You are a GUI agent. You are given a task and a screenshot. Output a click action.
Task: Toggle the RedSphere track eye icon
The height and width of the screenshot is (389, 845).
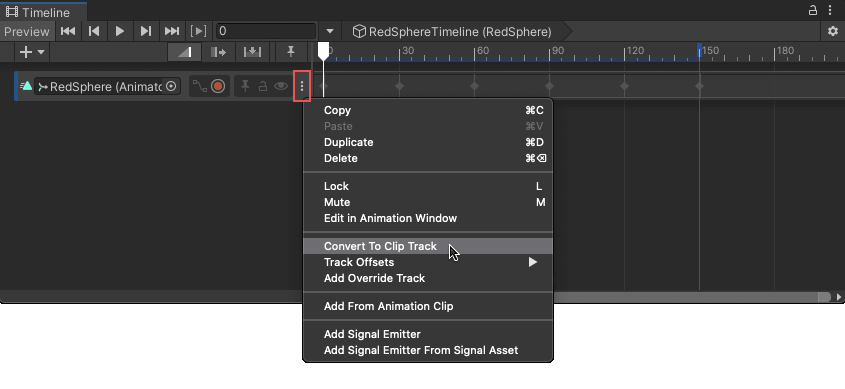click(x=280, y=86)
